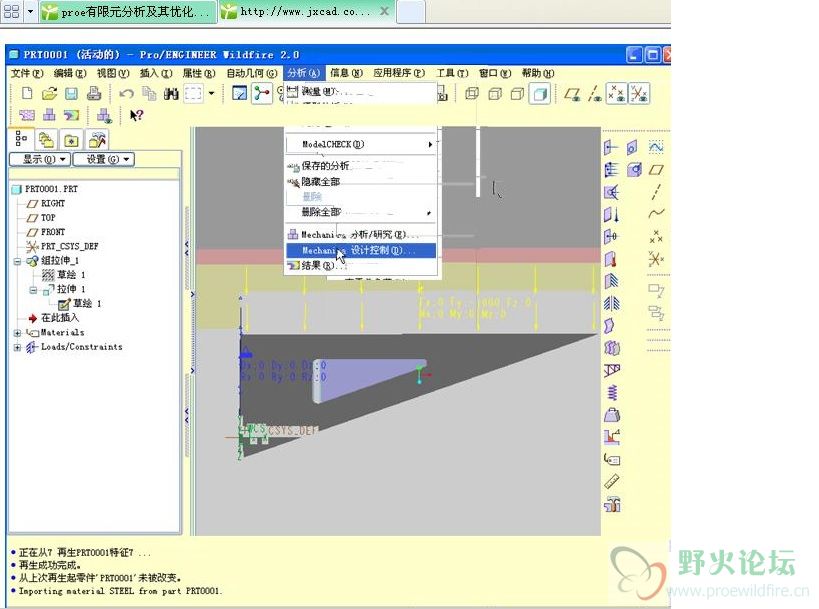The width and height of the screenshot is (819, 609).
Task: Click the colored results fringe icon
Action: click(x=72, y=115)
